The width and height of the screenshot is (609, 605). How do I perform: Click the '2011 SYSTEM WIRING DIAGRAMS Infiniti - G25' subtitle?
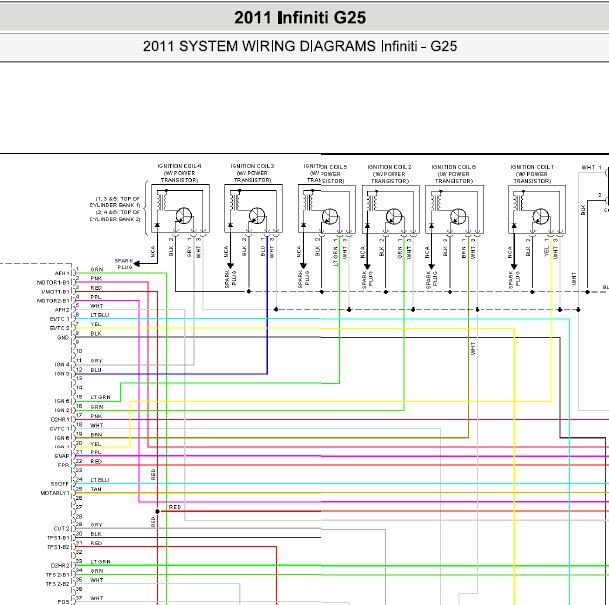point(300,46)
